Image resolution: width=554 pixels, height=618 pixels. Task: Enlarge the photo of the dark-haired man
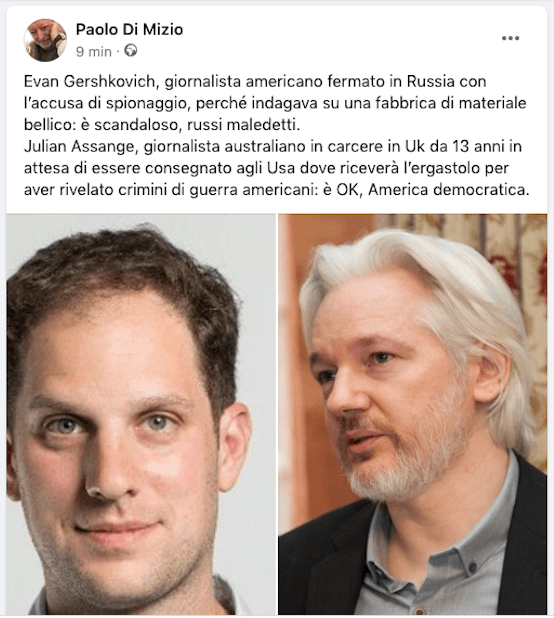pos(141,414)
